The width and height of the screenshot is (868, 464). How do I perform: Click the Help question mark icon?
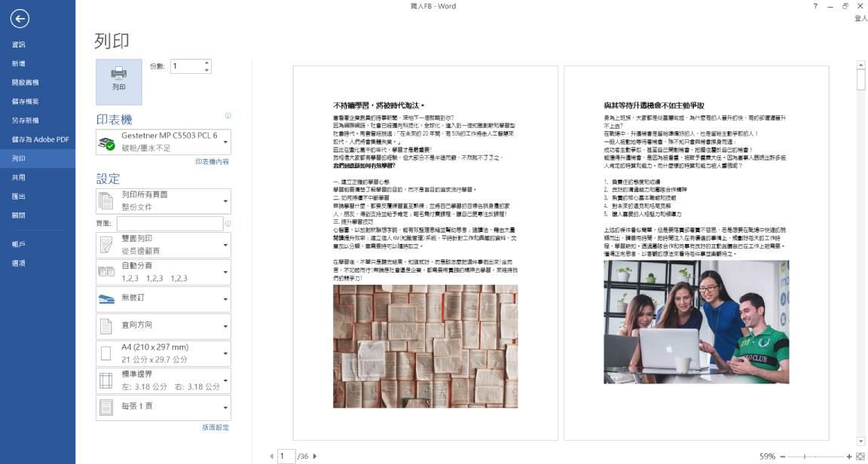point(815,6)
